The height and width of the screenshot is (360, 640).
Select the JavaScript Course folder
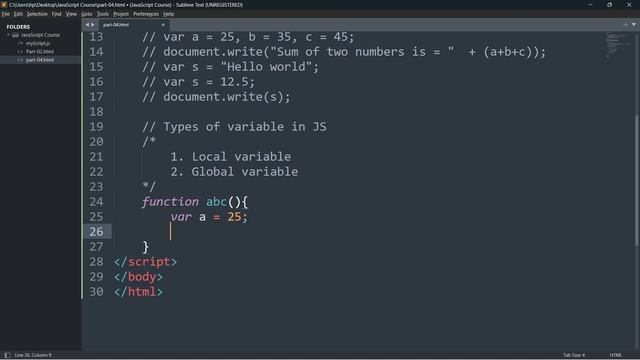[x=40, y=35]
